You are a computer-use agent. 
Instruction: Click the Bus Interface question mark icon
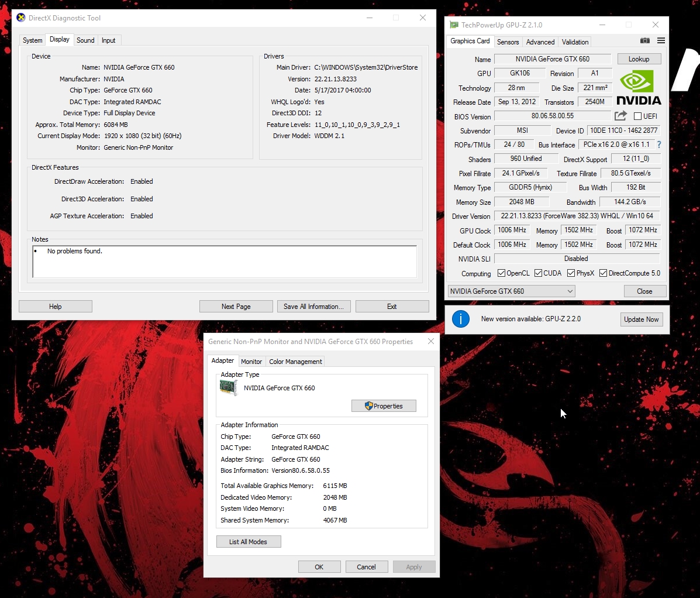coord(659,145)
